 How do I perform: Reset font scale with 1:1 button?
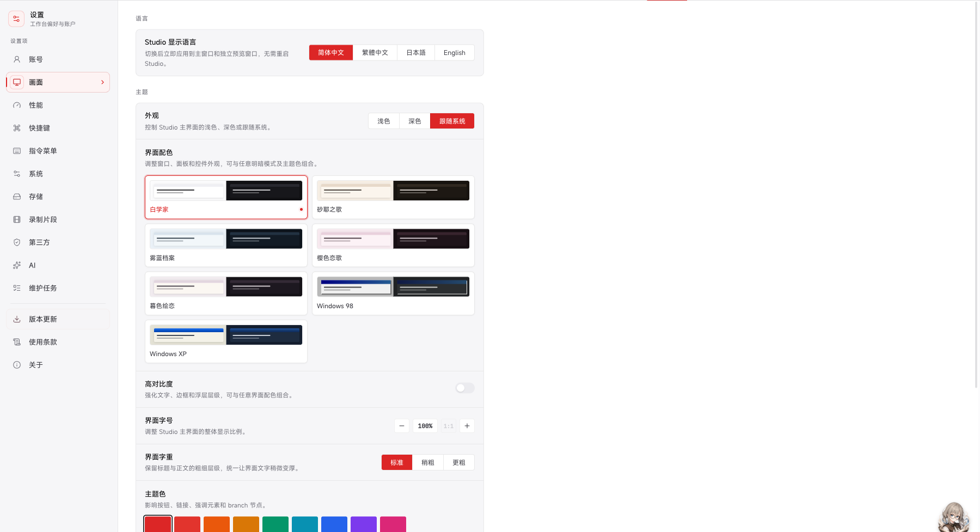(x=449, y=426)
